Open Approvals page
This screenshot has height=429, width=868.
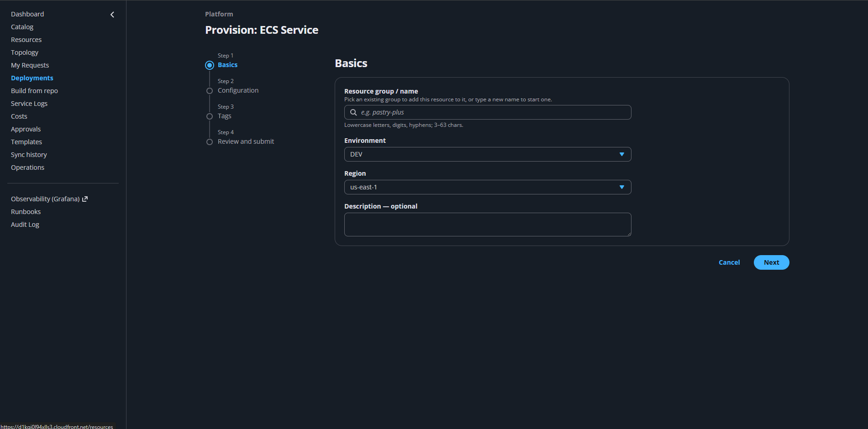[x=26, y=129]
